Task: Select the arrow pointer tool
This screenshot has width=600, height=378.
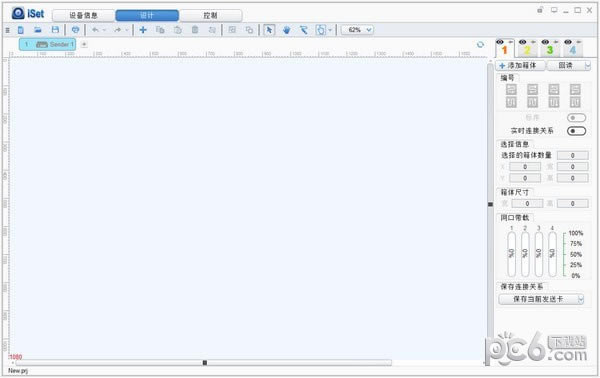Action: coord(269,30)
